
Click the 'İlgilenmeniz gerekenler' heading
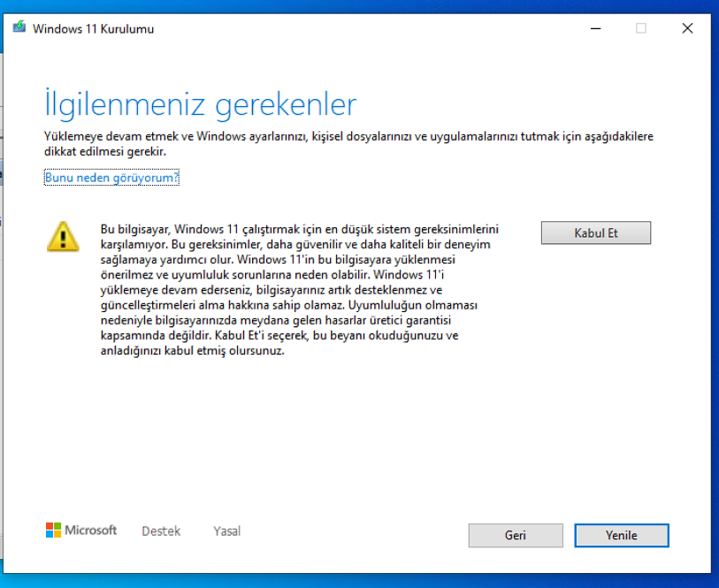pos(201,103)
